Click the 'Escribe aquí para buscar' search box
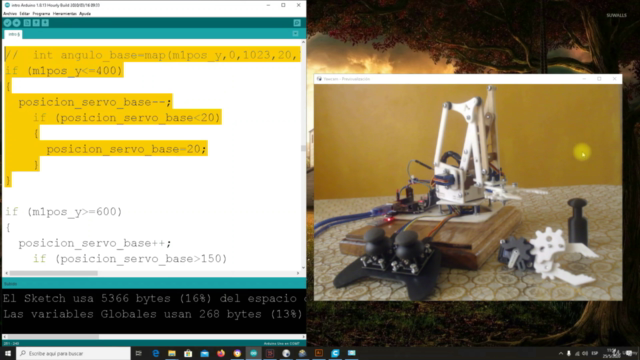The width and height of the screenshot is (640, 360). 73,353
